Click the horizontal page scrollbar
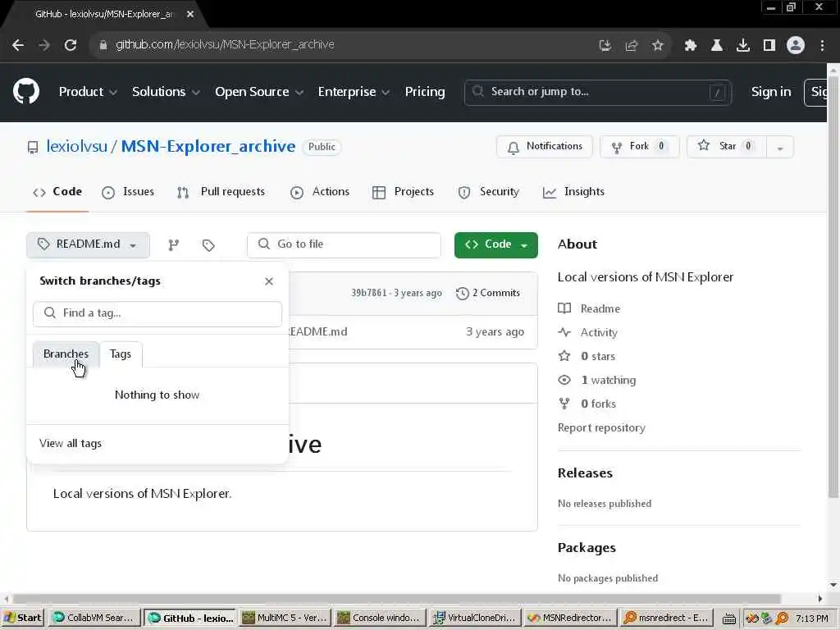 (396, 599)
